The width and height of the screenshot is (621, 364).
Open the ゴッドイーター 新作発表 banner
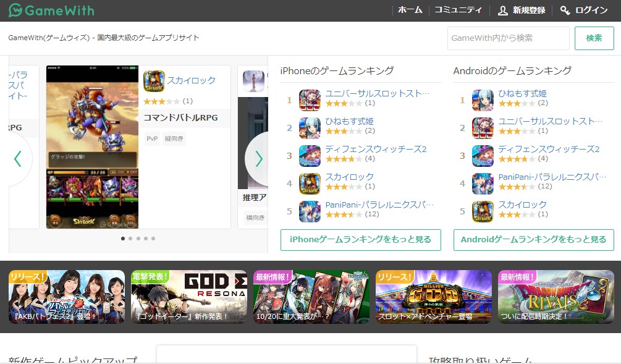coord(189,297)
